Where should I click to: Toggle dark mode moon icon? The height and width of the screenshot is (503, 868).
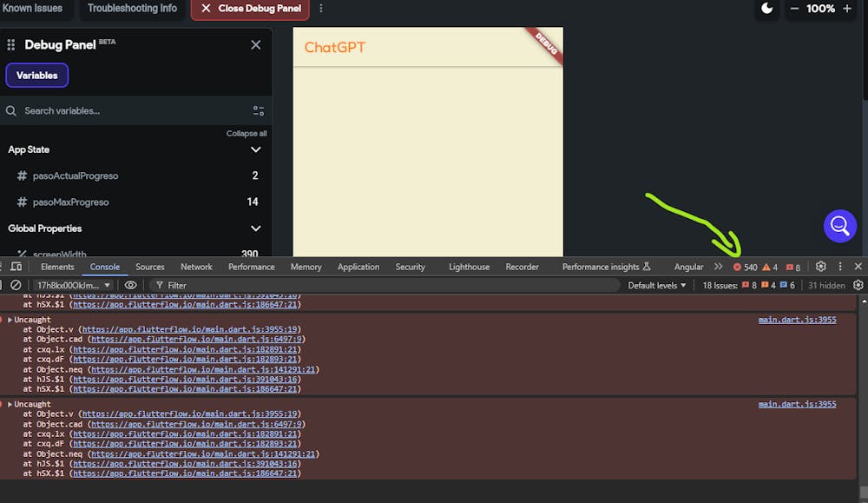coord(766,9)
